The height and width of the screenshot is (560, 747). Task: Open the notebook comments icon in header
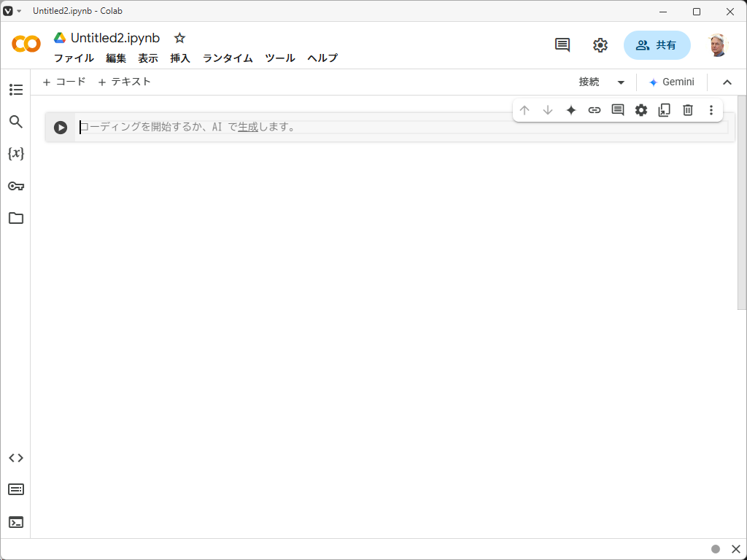[x=562, y=45]
